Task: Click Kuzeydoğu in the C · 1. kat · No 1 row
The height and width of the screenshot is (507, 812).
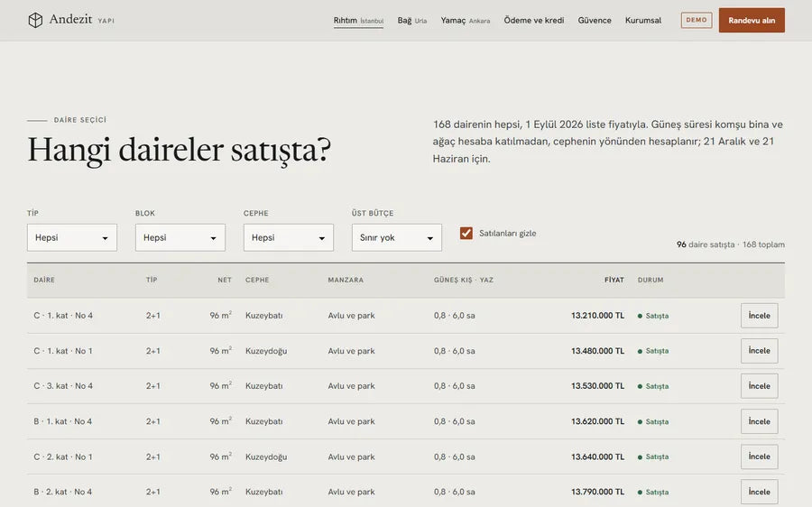Action: tap(266, 351)
